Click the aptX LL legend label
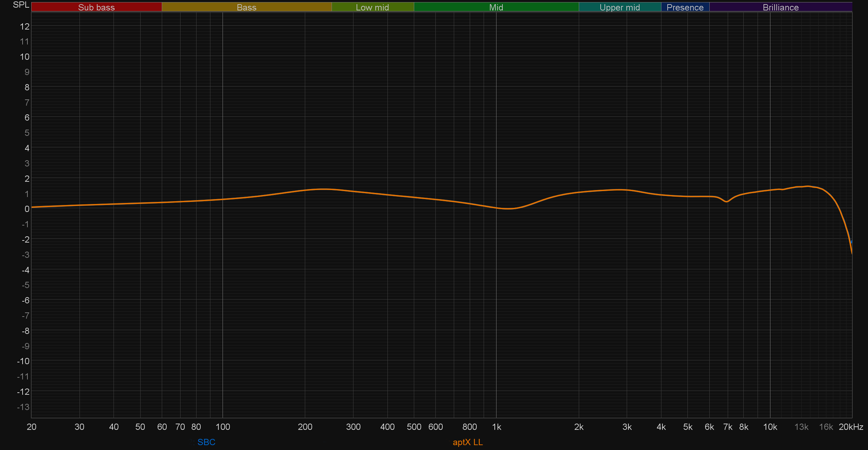Image resolution: width=868 pixels, height=450 pixels. [x=467, y=442]
